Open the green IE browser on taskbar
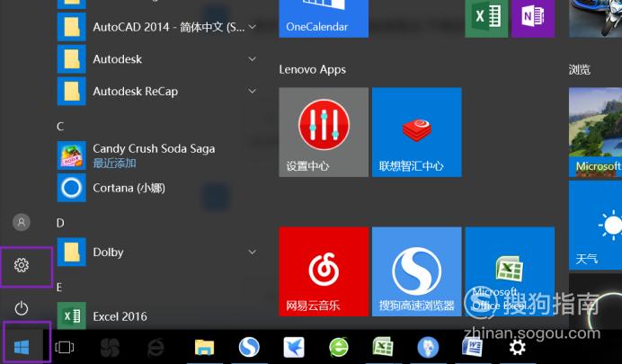 pos(338,347)
